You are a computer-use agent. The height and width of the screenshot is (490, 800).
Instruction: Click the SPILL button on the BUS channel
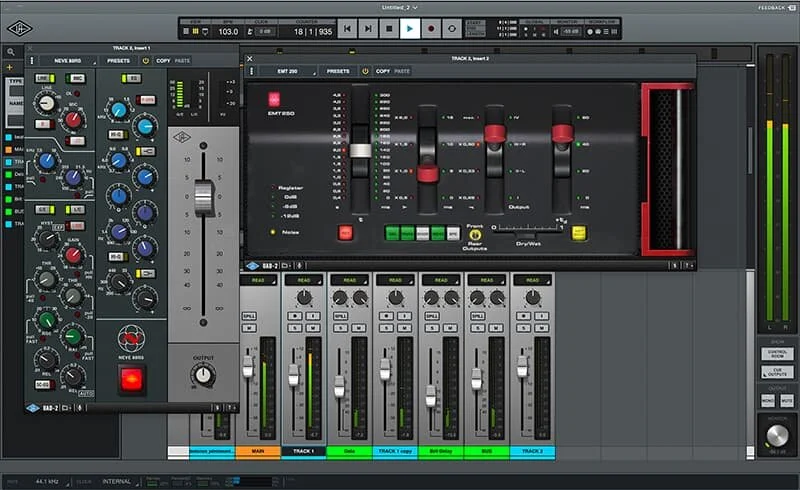point(478,316)
